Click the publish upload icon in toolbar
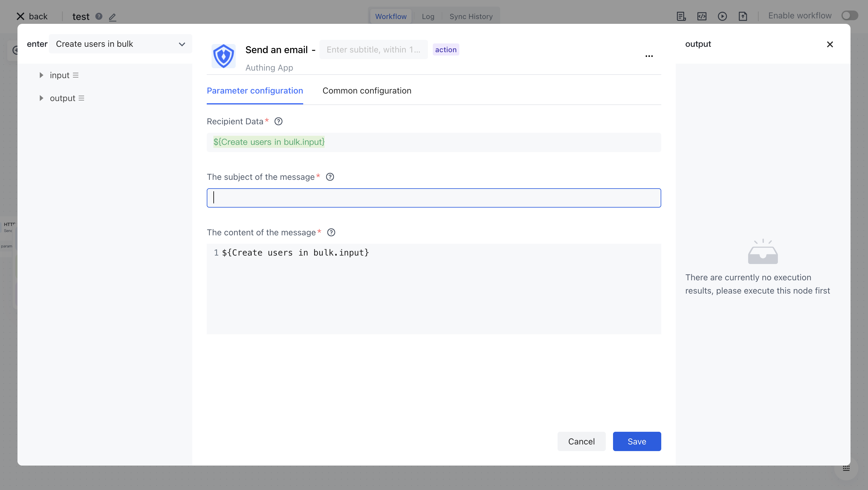The image size is (868, 490). coord(743,16)
